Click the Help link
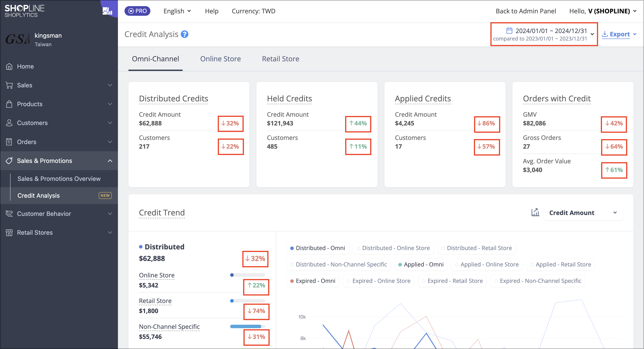 212,11
